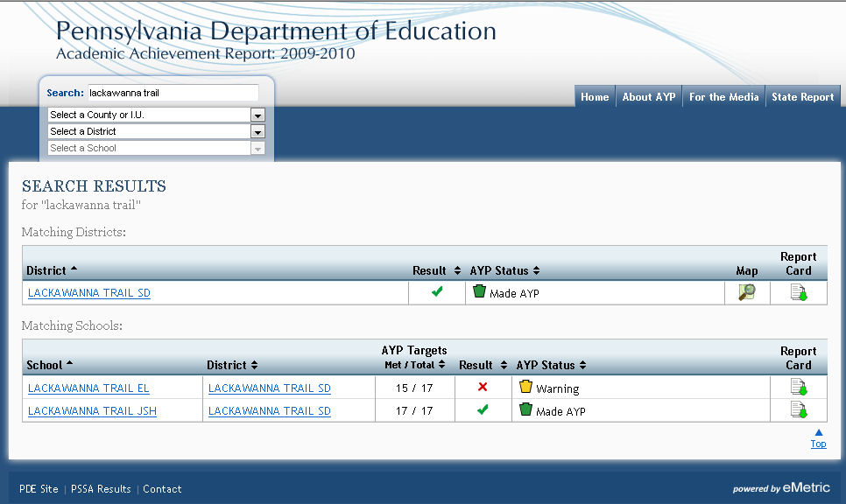Click the red X result for Lackawanna Trail EL
The image size is (846, 504).
483,387
